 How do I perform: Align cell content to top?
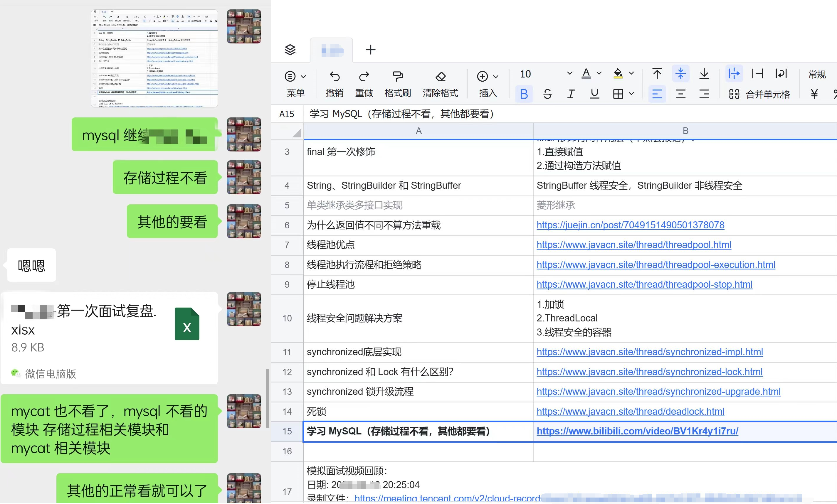pyautogui.click(x=657, y=73)
